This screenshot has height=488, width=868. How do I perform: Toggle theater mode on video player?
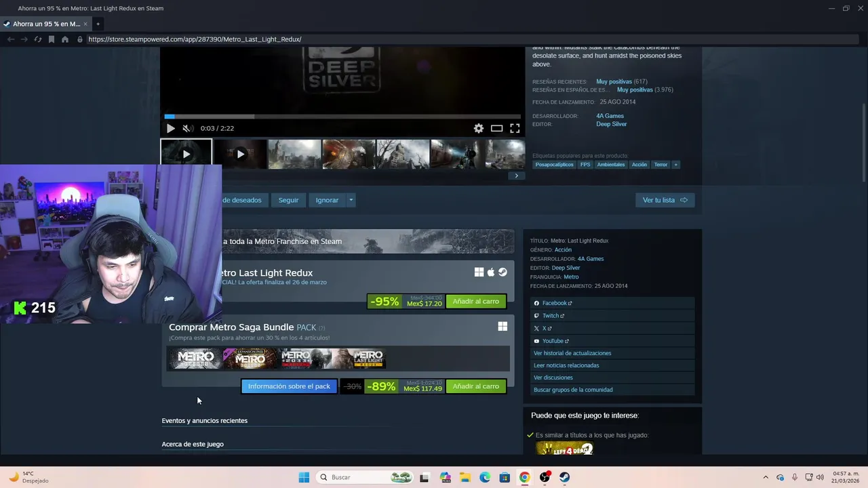pyautogui.click(x=496, y=128)
